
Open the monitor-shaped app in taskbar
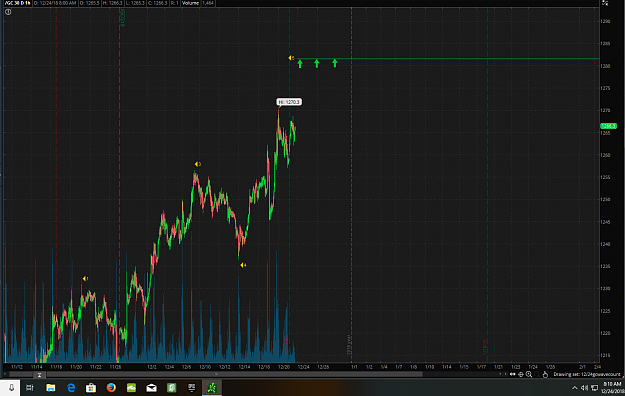pyautogui.click(x=192, y=388)
